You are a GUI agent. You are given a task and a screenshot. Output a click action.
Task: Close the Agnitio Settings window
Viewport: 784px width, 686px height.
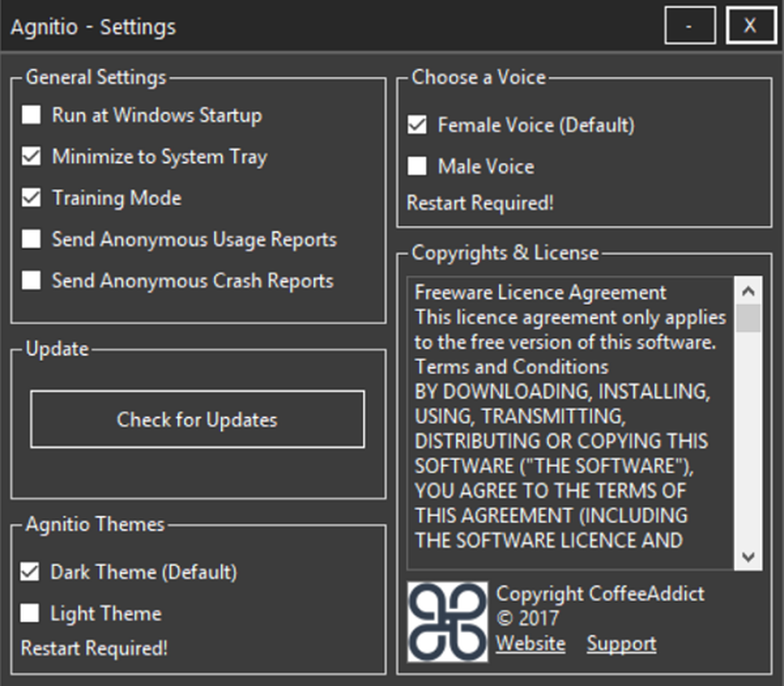click(750, 26)
